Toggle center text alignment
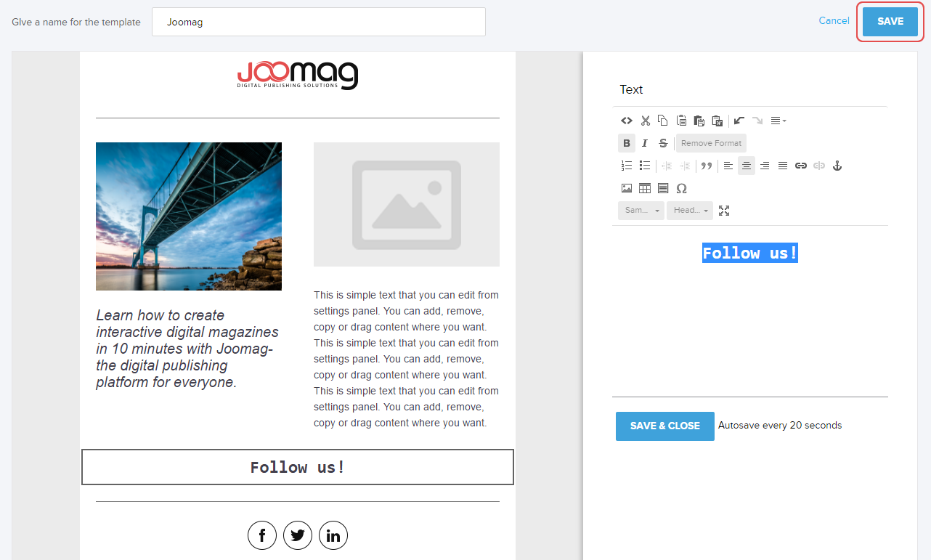 [x=747, y=166]
